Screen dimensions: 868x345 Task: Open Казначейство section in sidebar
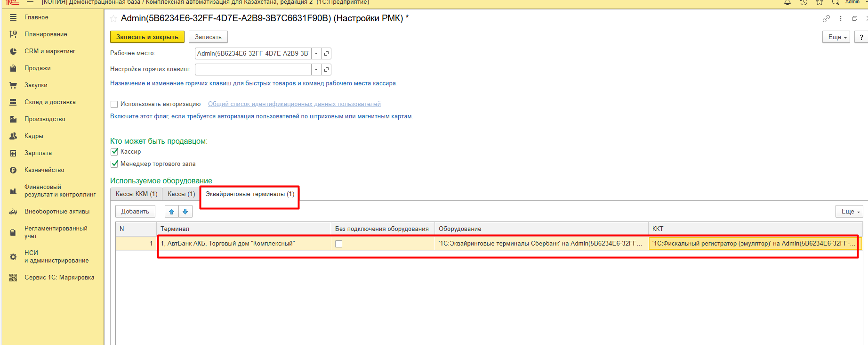(44, 170)
